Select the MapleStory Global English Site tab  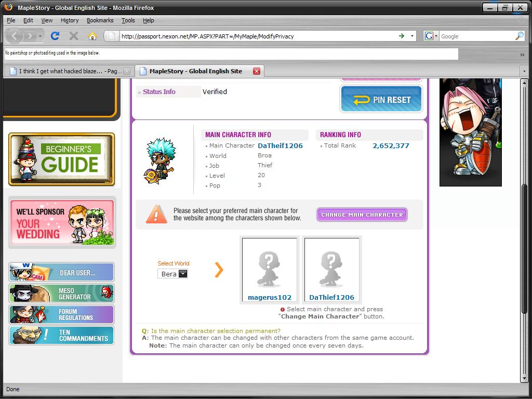(199, 71)
